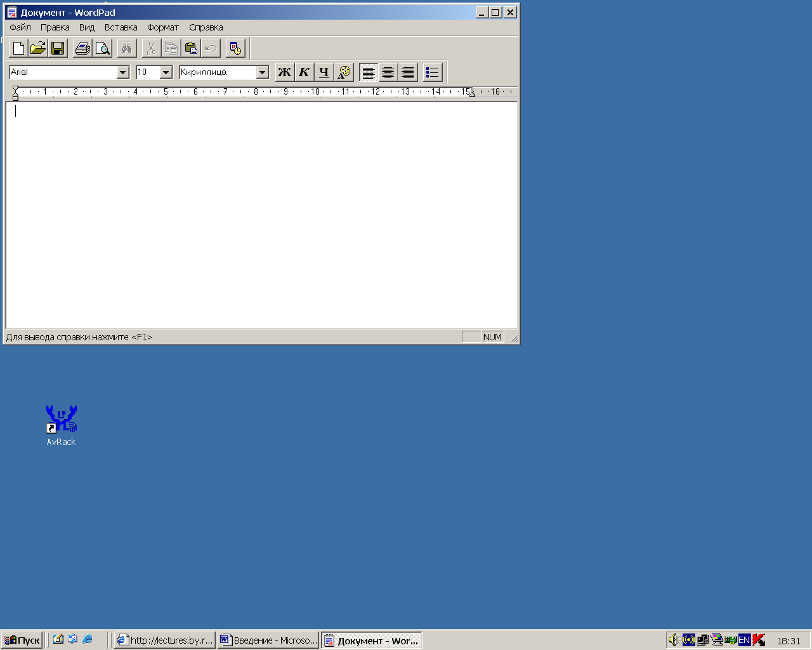Toggle underline Ч formatting
Viewport: 812px width, 650px height.
point(324,72)
